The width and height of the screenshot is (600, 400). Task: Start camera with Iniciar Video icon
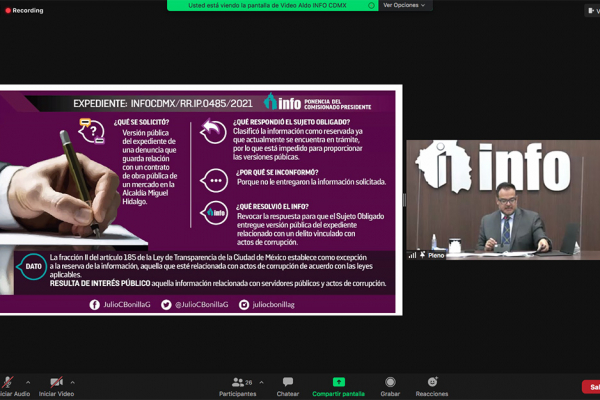coord(57,382)
